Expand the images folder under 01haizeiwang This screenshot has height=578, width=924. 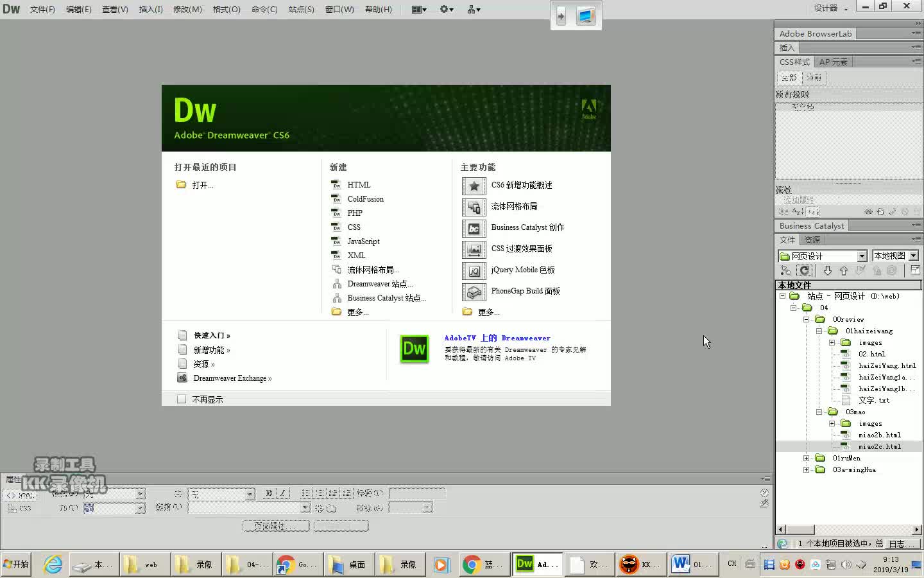[x=832, y=342]
